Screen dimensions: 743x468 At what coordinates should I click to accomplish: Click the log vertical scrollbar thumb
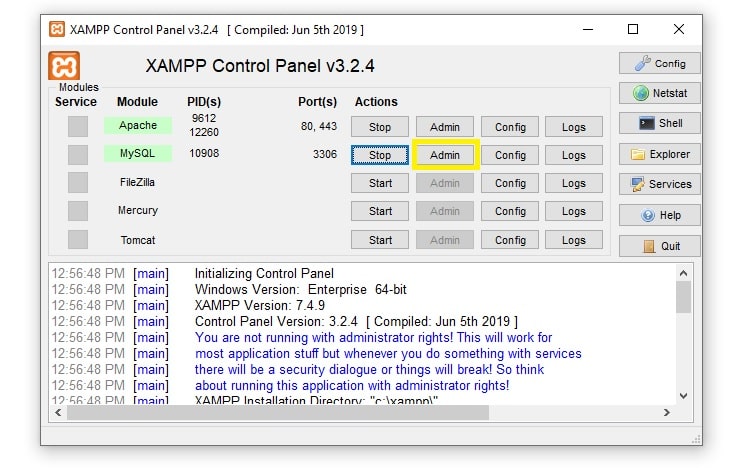683,297
